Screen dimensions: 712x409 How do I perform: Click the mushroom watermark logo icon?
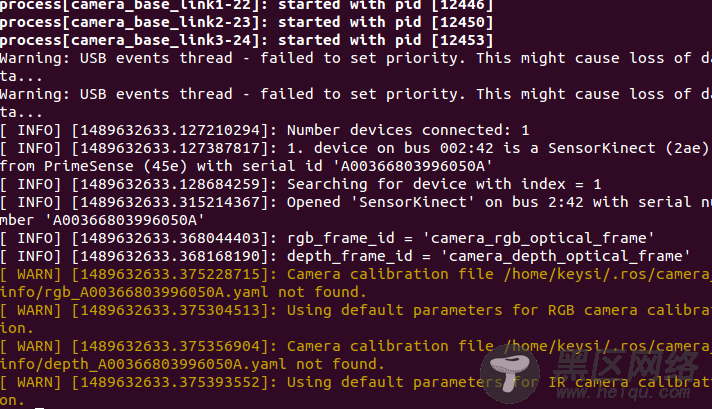[510, 374]
